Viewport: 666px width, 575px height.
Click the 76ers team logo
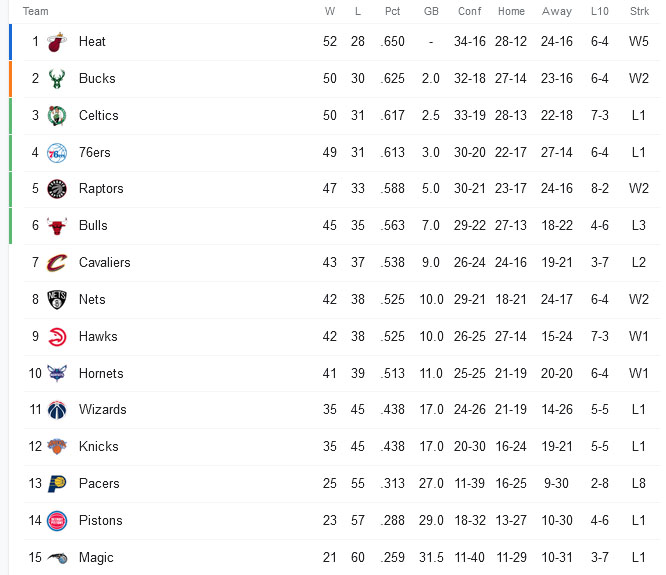57,152
